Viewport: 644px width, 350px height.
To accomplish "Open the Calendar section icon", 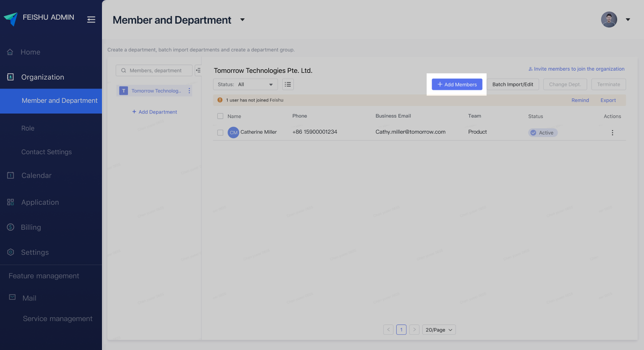I will point(10,175).
